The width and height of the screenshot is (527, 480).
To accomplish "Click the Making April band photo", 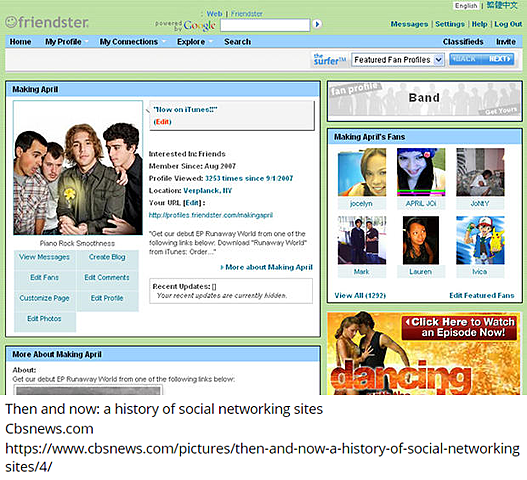I will pyautogui.click(x=78, y=167).
